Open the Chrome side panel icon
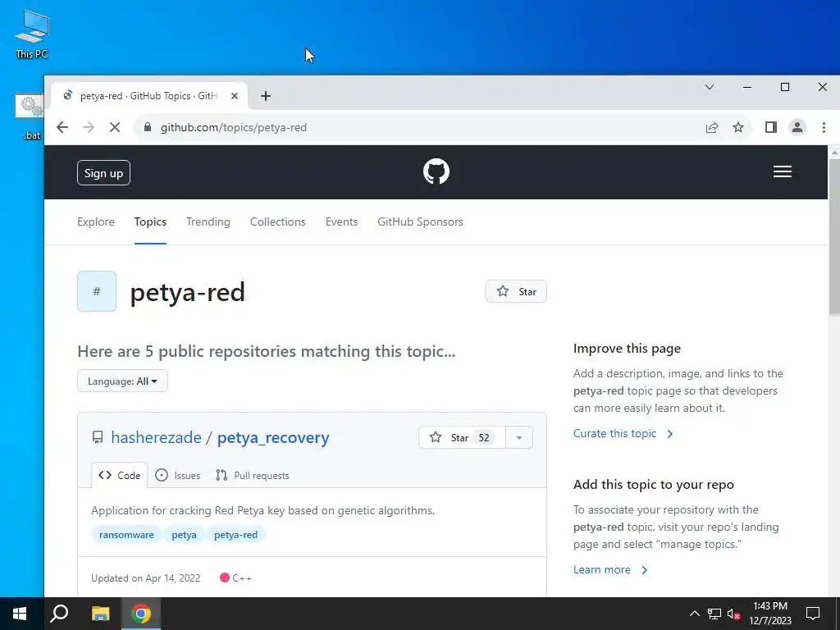 point(771,127)
